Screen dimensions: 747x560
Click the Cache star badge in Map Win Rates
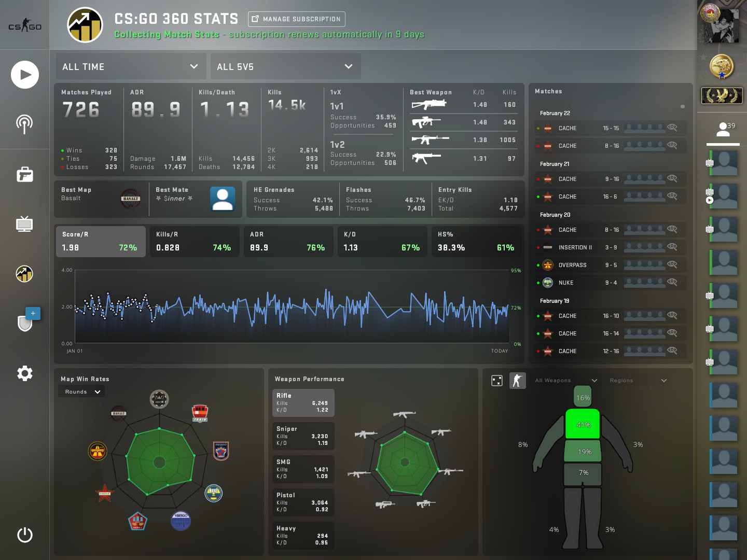pos(105,493)
